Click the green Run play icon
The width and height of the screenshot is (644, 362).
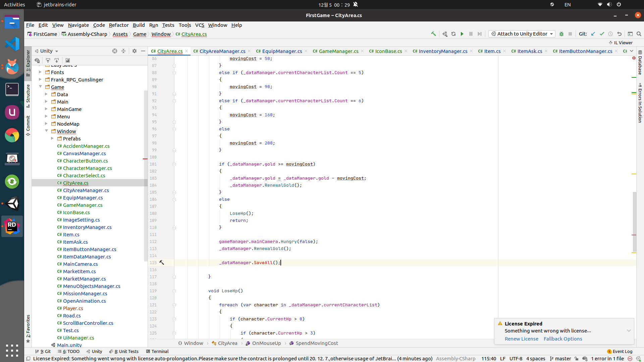[462, 34]
